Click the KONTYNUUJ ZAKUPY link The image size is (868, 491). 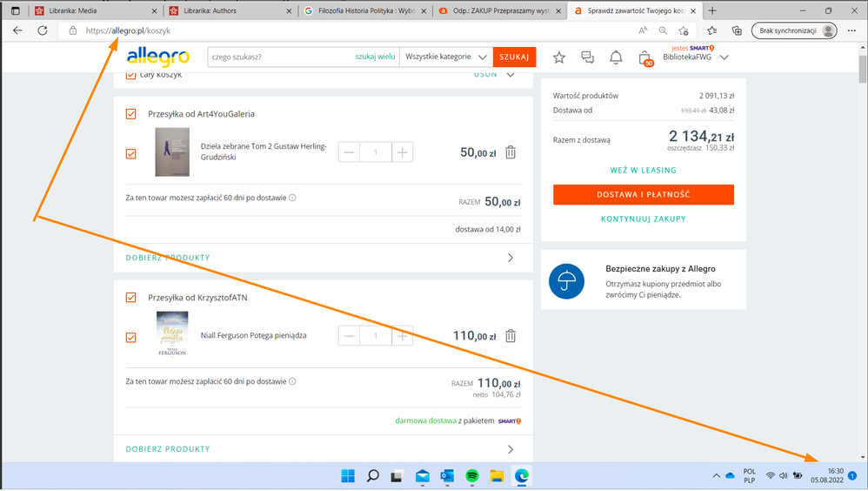click(644, 219)
